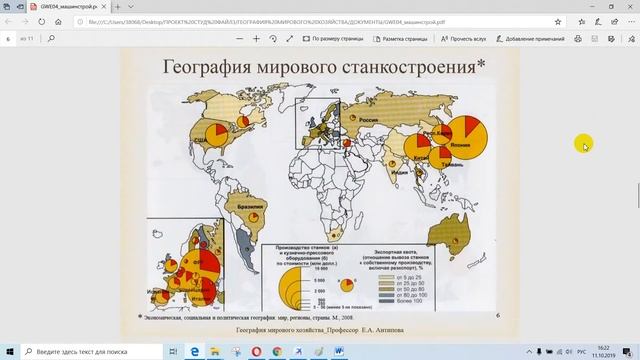
Task: Expand the tab previews chevron
Action: (x=131, y=7)
